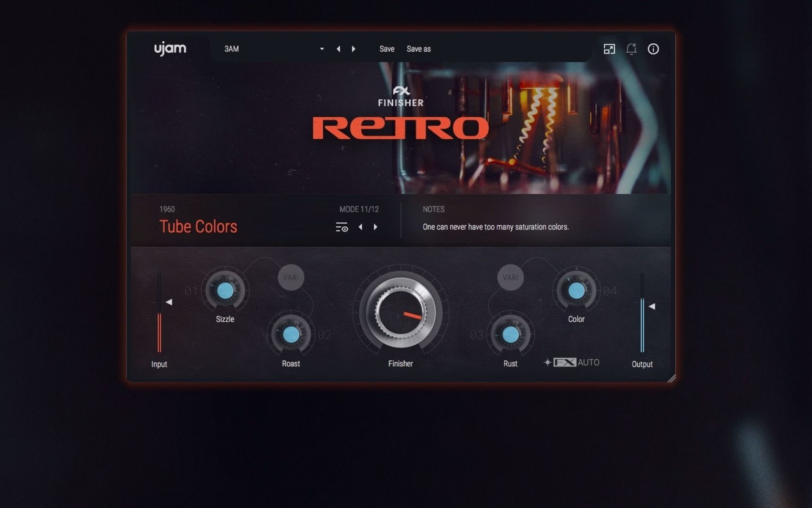The width and height of the screenshot is (812, 508).
Task: Click the large Finisher knob
Action: [x=401, y=312]
